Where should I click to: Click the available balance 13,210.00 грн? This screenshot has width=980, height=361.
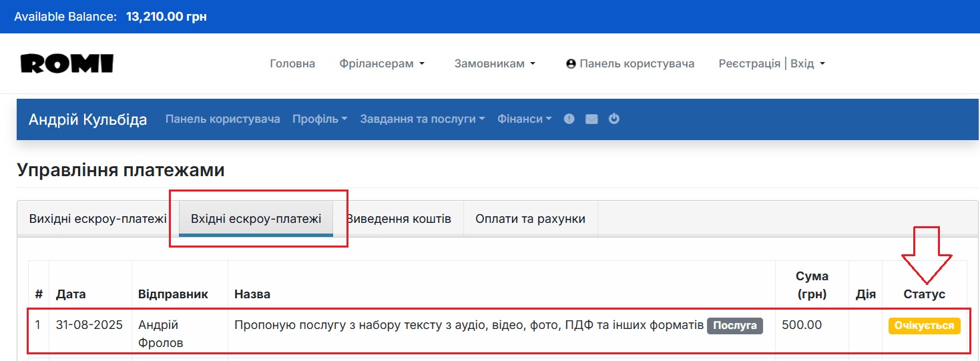[166, 17]
